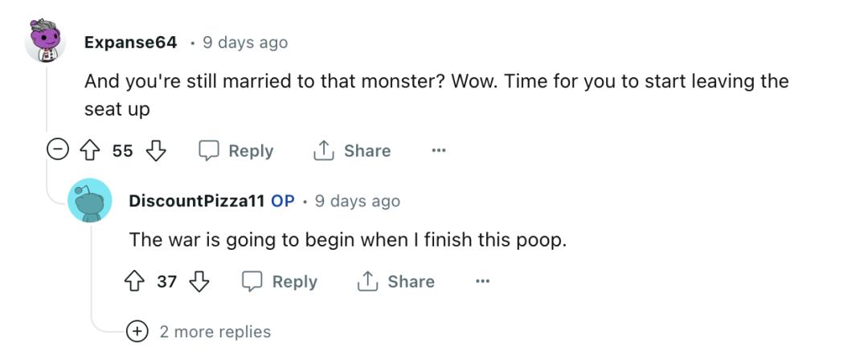Click the speech bubble icon under Expanse64's comment

[210, 150]
